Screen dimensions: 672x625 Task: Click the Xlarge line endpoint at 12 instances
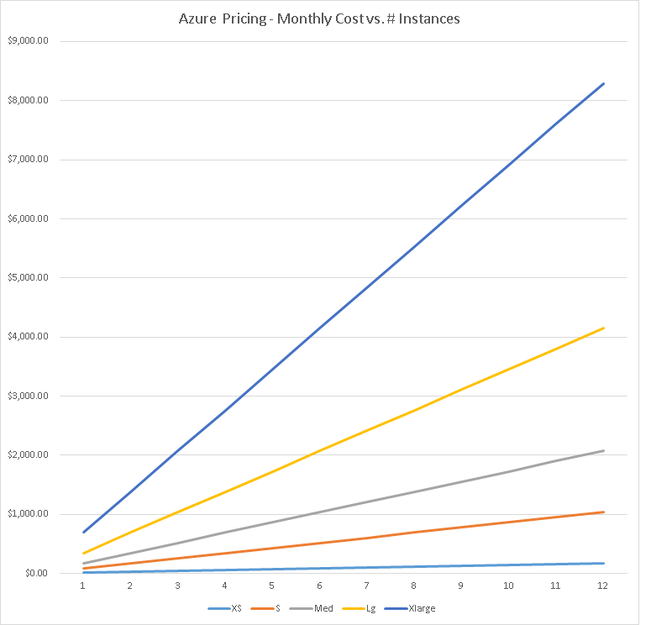pos(603,84)
